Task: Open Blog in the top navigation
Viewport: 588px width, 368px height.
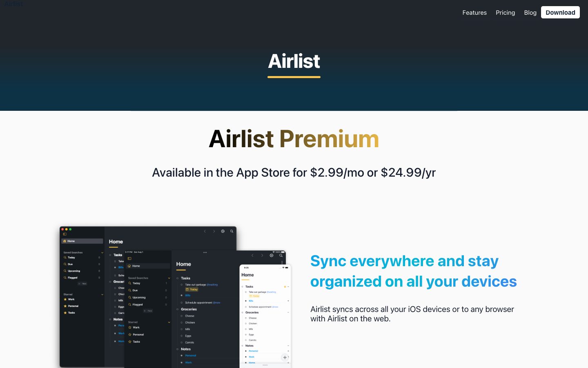Action: pyautogui.click(x=530, y=13)
